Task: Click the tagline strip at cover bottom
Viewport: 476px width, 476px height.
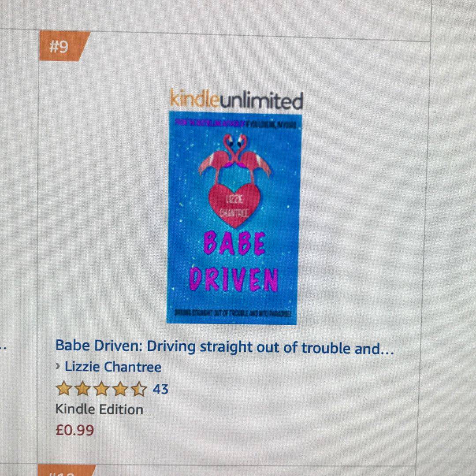Action: click(x=233, y=312)
